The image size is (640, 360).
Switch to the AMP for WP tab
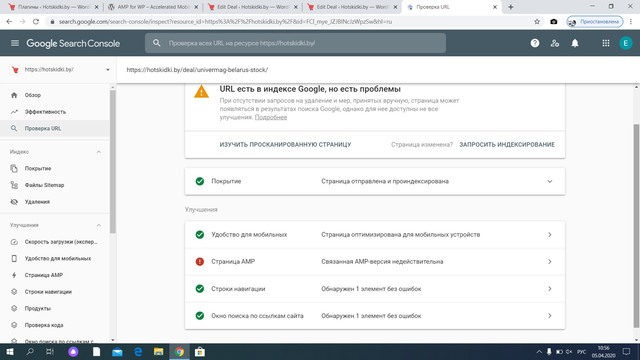[x=153, y=7]
